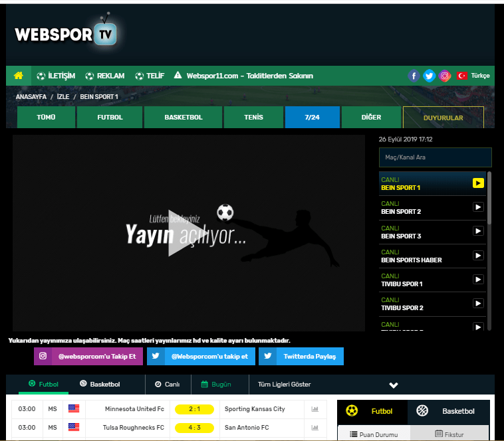
Task: Open the TELİF menu item
Action: (150, 76)
